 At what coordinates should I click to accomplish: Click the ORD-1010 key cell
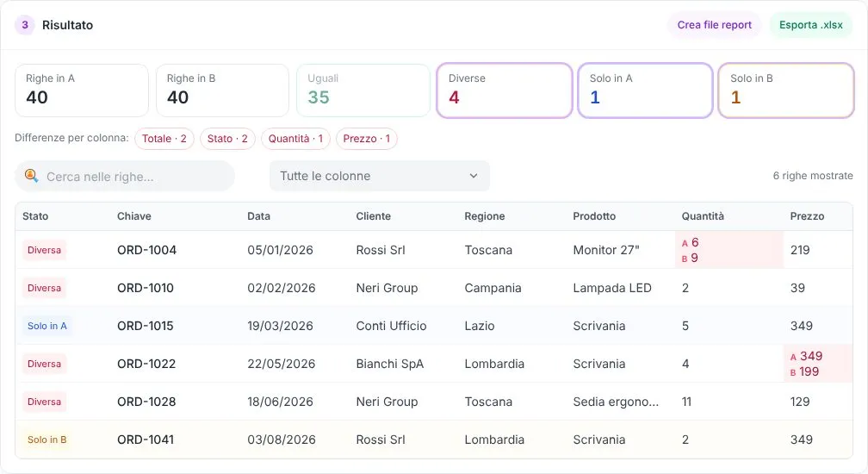(x=146, y=288)
